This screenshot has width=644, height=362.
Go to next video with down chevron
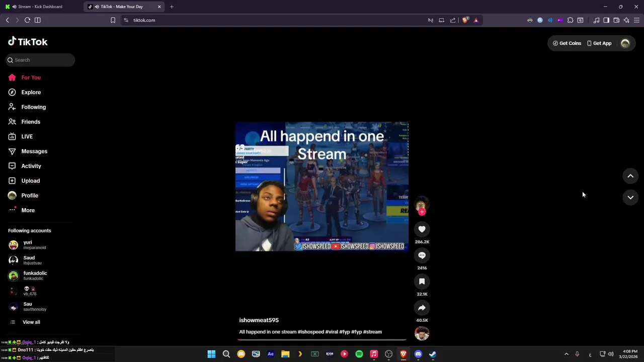[630, 198]
